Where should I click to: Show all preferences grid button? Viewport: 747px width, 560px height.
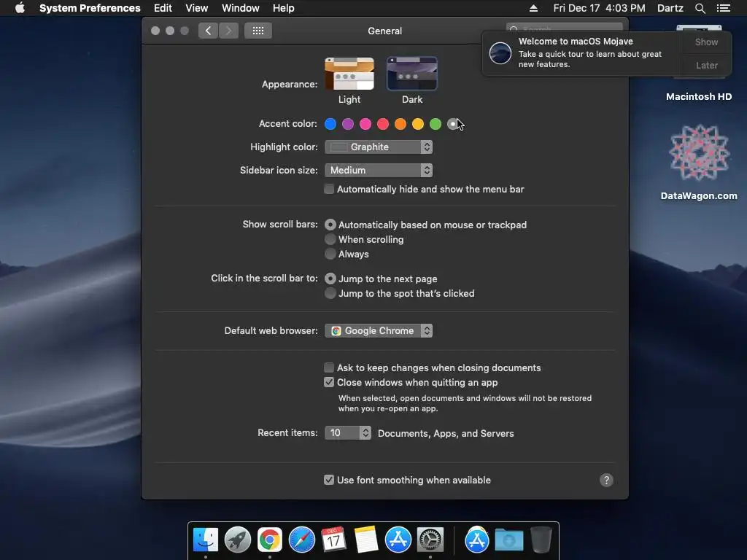click(x=258, y=31)
